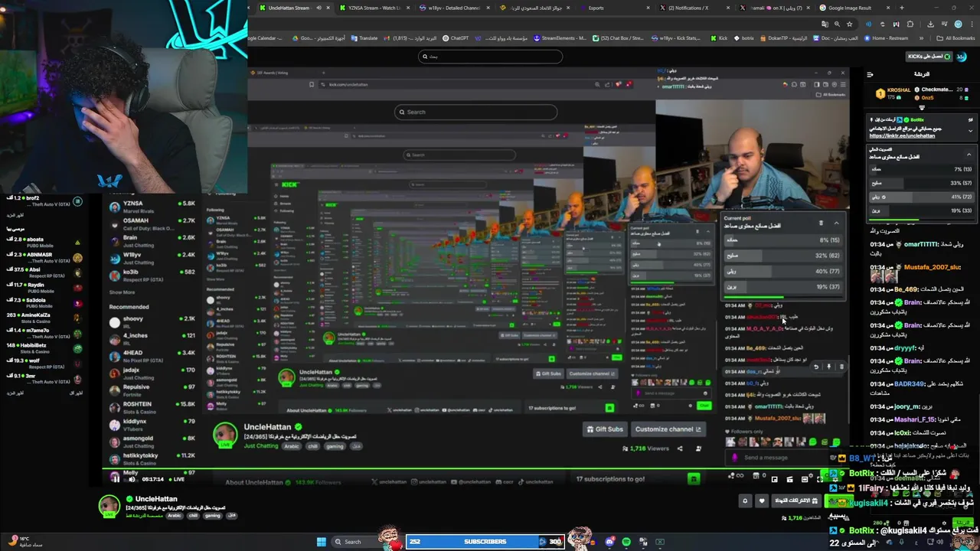The width and height of the screenshot is (980, 551).
Task: Open the botrix bookmark
Action: click(x=744, y=37)
